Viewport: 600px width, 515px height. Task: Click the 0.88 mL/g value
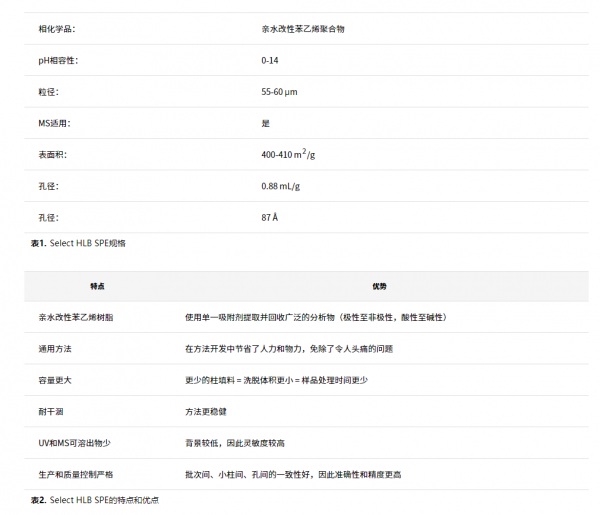(x=281, y=186)
